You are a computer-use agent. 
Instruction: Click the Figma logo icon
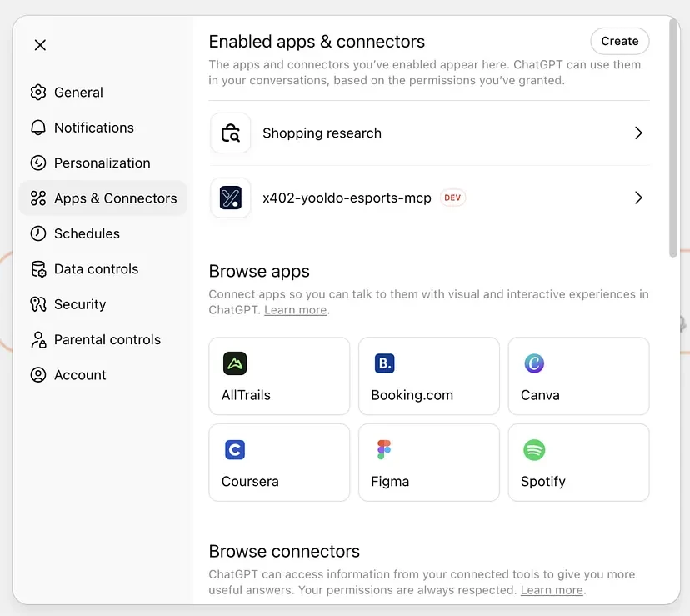(384, 450)
